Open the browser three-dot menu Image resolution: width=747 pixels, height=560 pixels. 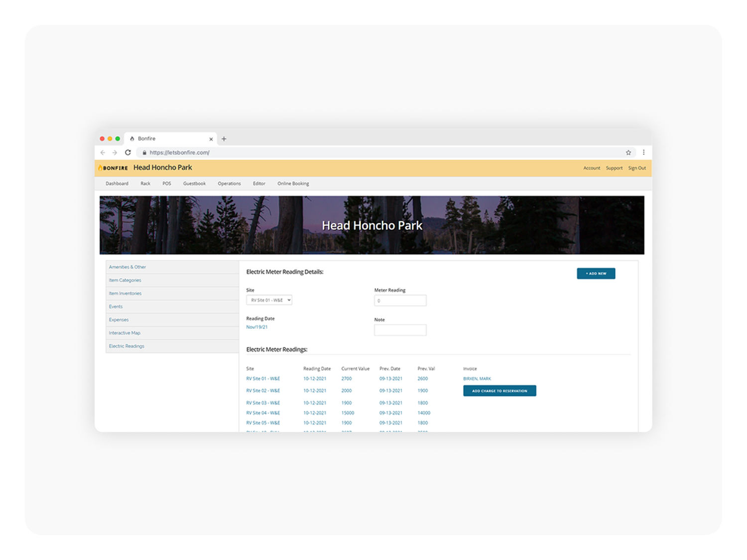[x=643, y=152]
